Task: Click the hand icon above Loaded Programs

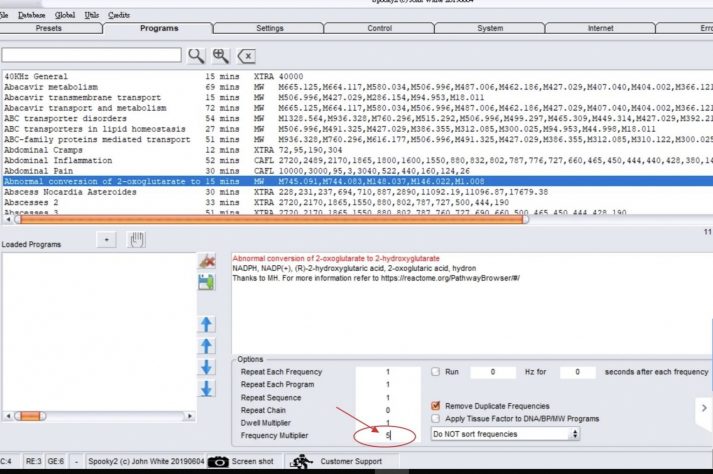Action: pyautogui.click(x=137, y=239)
